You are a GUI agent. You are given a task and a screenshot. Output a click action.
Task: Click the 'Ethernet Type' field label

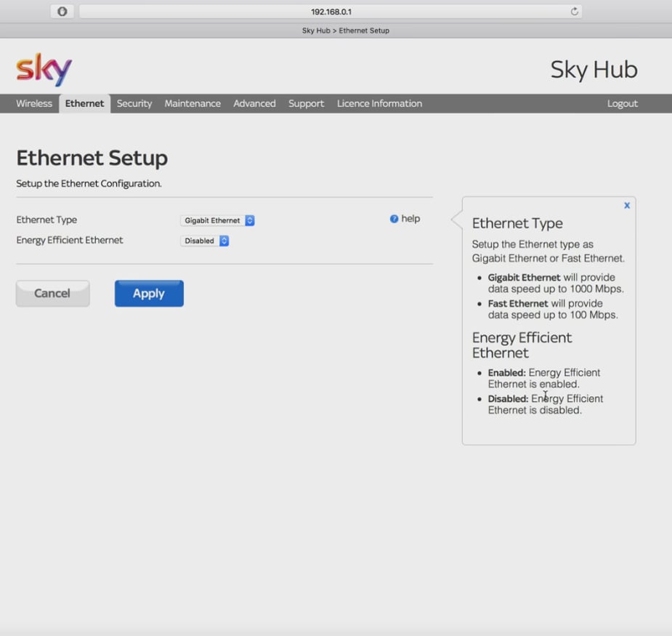tap(46, 220)
